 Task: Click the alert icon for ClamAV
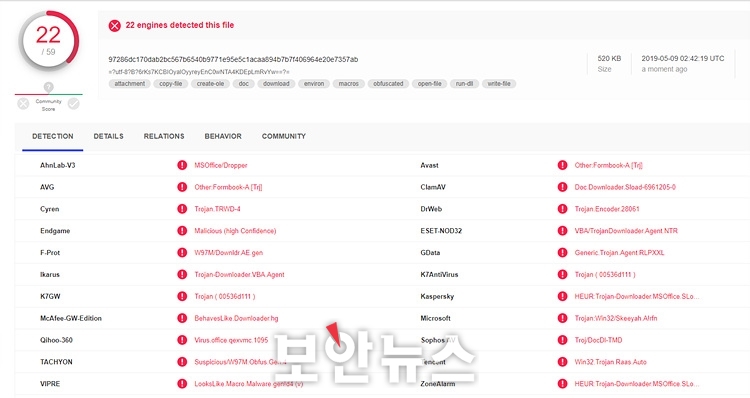pos(562,187)
